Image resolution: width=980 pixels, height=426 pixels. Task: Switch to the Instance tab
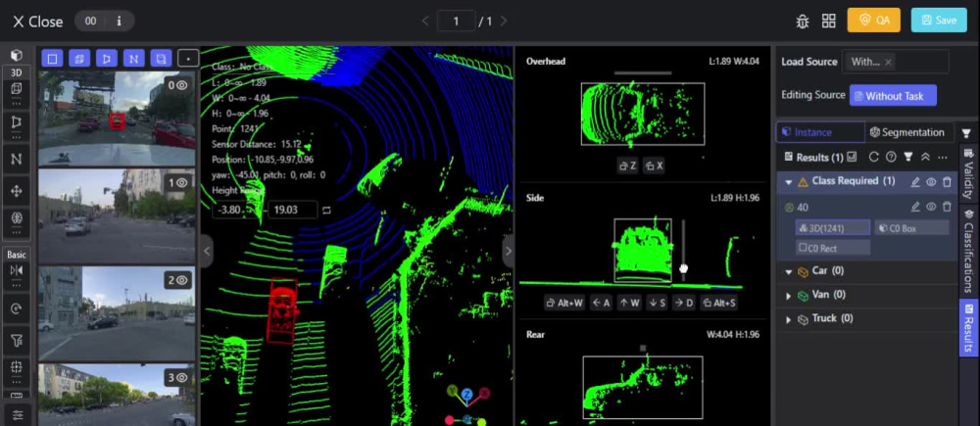(x=820, y=132)
